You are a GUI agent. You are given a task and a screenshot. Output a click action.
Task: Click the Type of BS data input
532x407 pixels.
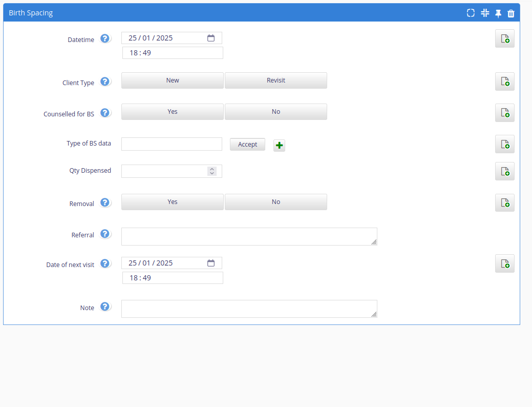point(172,144)
